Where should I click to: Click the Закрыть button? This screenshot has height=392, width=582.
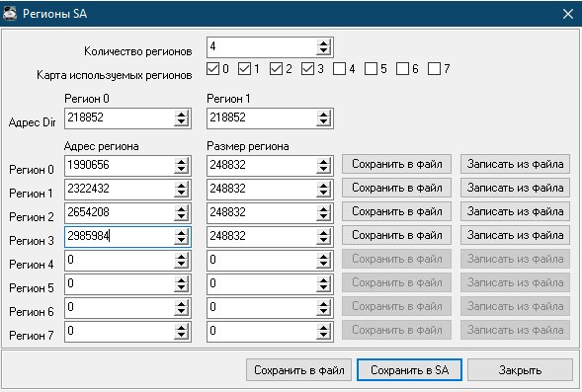(520, 369)
